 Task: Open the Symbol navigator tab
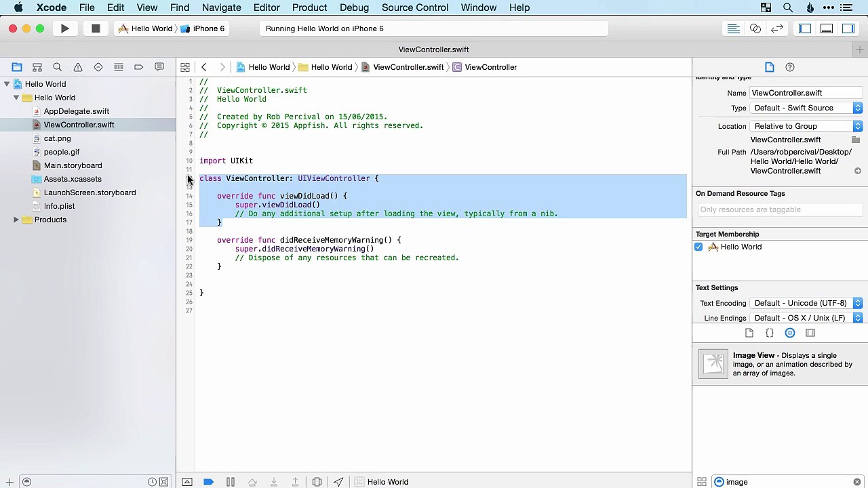37,67
